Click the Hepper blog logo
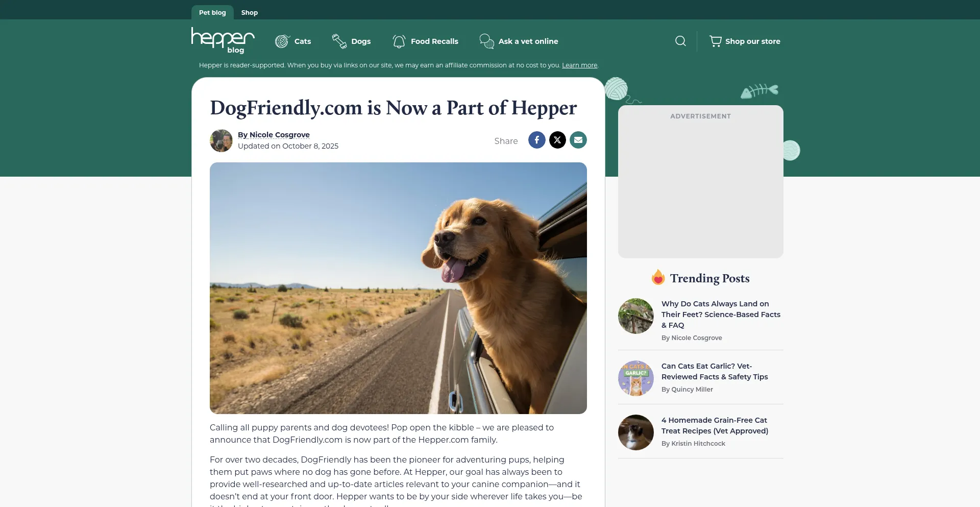Viewport: 980px width, 507px height. 223,40
